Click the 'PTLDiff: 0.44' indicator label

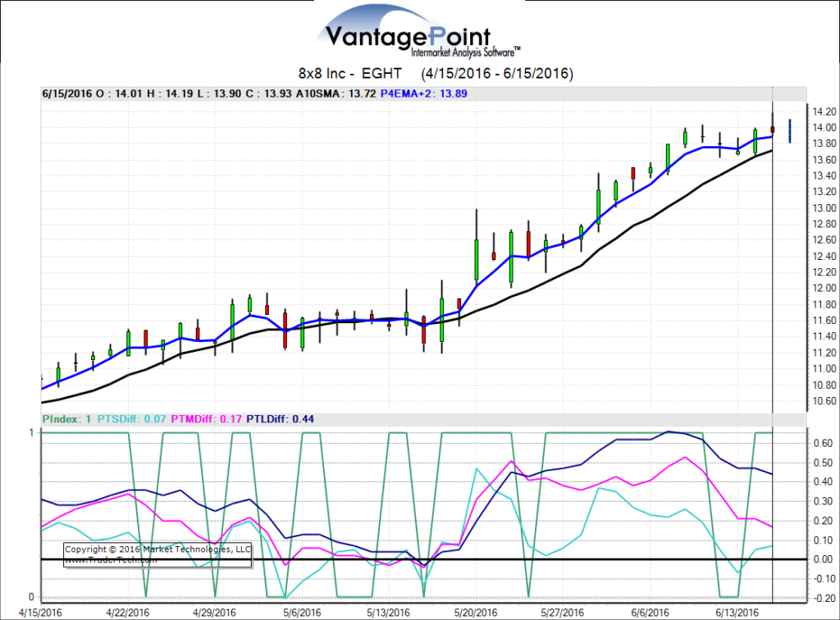click(x=281, y=419)
